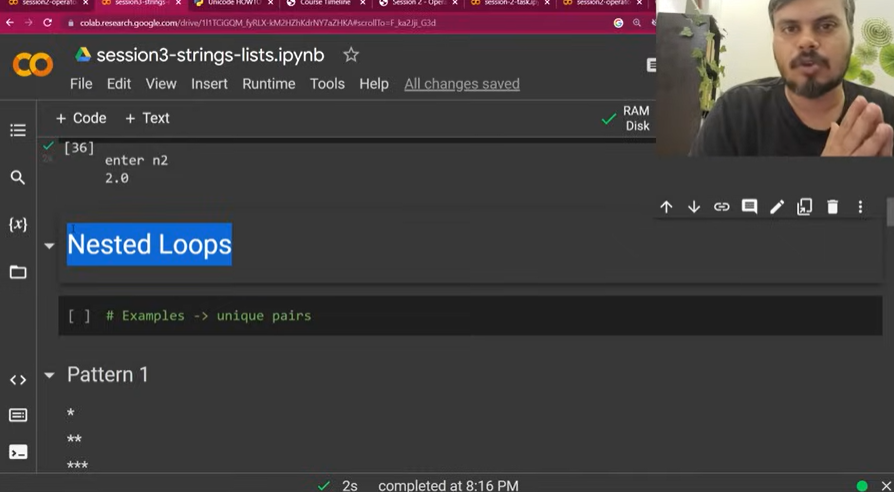The height and width of the screenshot is (492, 894).
Task: Click the 'enter n2' output text
Action: coord(136,160)
